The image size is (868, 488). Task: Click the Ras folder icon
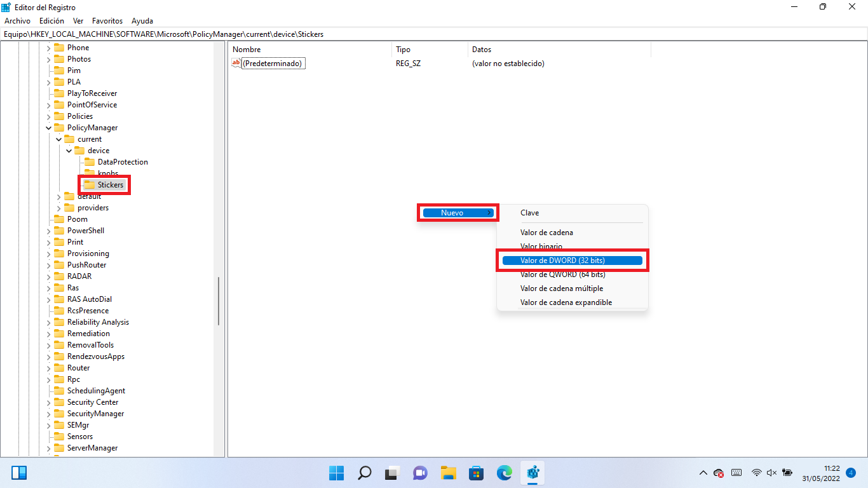(59, 288)
